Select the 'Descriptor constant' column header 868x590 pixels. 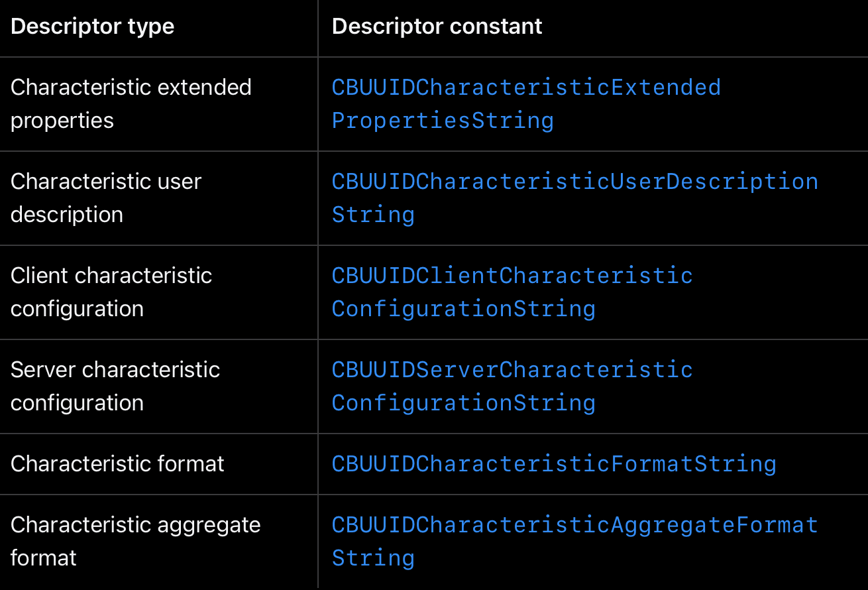click(437, 27)
